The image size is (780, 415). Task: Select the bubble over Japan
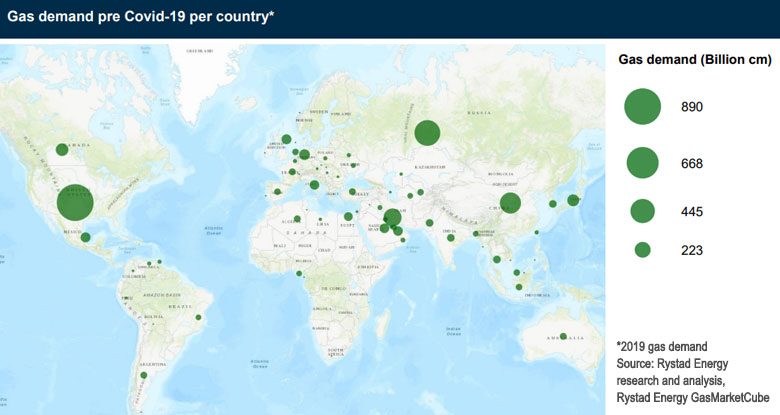(573, 200)
